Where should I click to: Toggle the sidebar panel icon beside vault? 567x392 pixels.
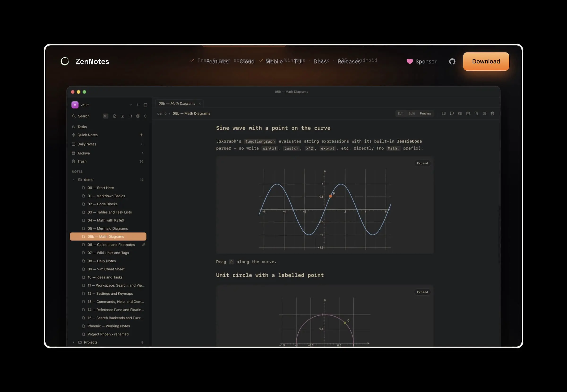point(145,105)
